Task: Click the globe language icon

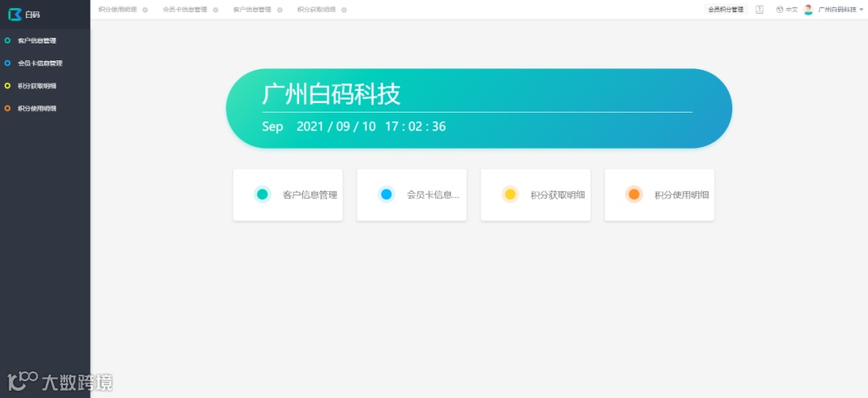Action: click(x=780, y=10)
